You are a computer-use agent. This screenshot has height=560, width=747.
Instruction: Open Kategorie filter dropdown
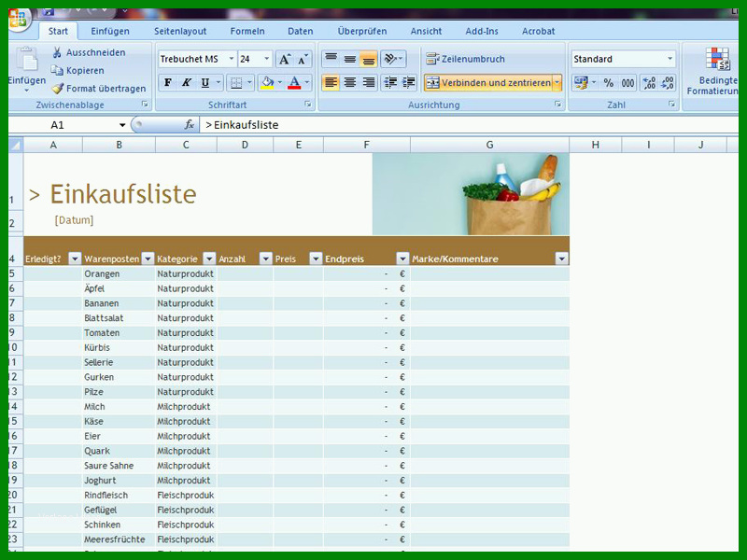click(x=209, y=259)
